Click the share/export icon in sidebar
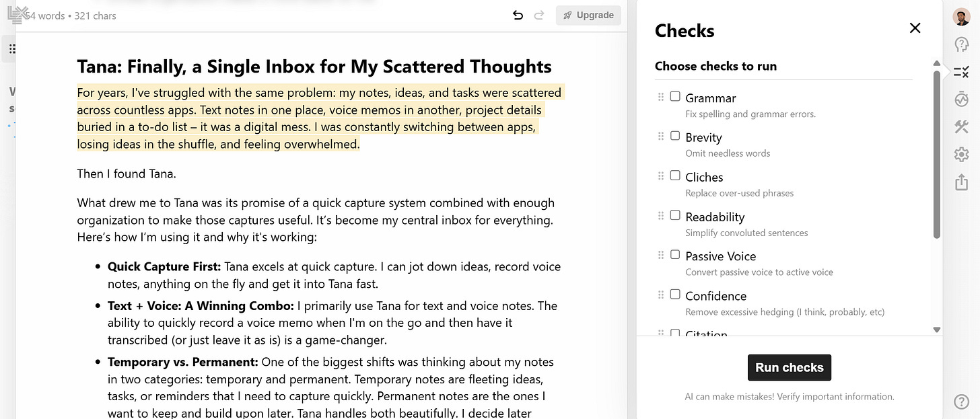Screen dimensions: 980x419 pyautogui.click(x=962, y=182)
